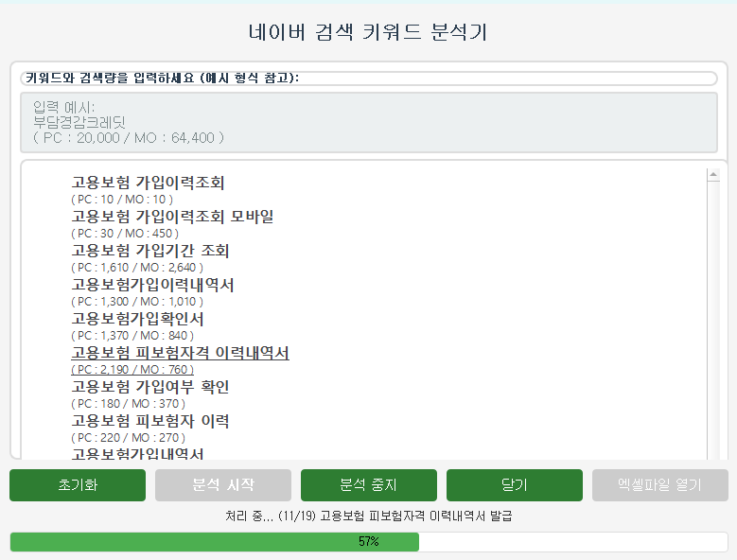Click the 네이버 검색 키워드 분석기 title
The image size is (737, 560).
[368, 32]
